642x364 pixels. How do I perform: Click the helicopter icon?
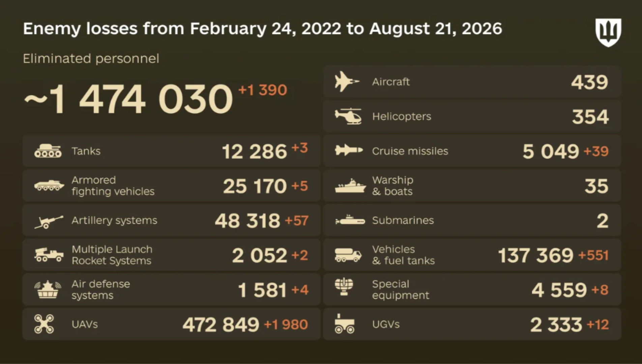pyautogui.click(x=348, y=116)
